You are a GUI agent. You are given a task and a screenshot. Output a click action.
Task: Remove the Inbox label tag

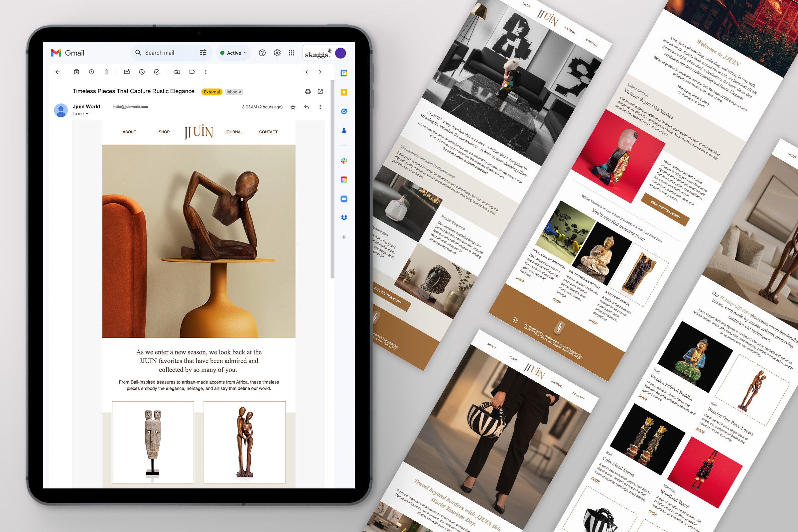tap(240, 92)
